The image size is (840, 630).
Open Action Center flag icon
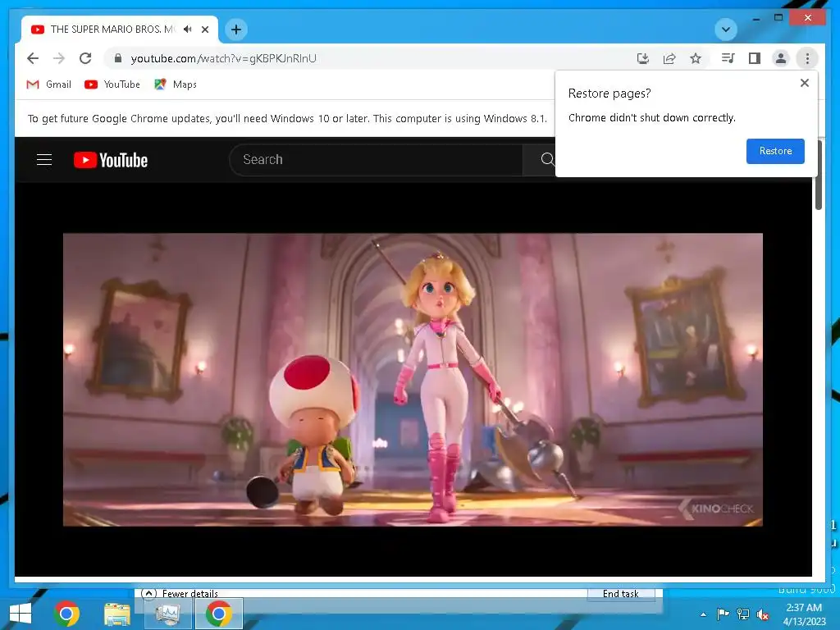click(x=724, y=614)
